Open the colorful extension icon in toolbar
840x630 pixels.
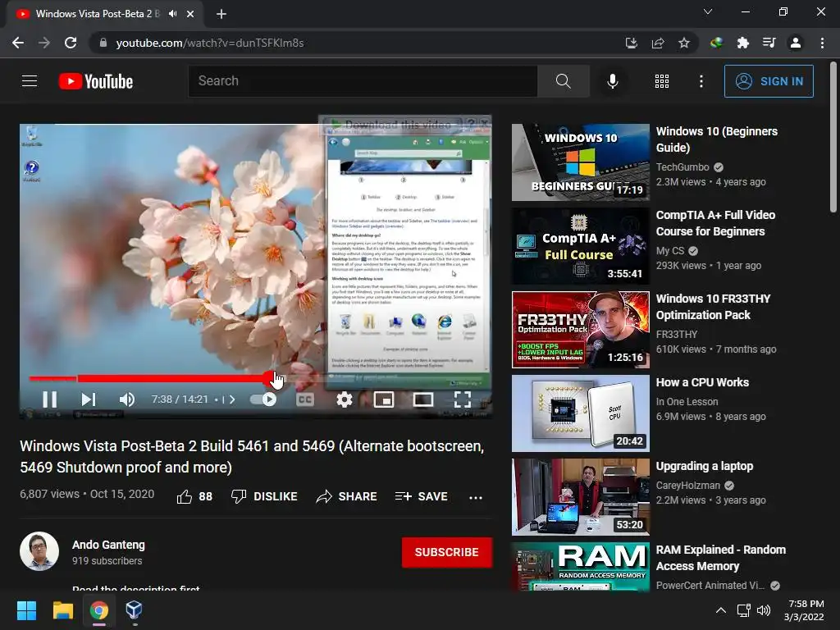click(716, 43)
